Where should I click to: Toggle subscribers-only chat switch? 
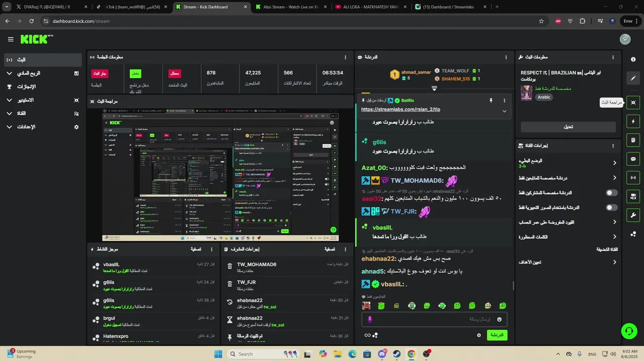611,193
